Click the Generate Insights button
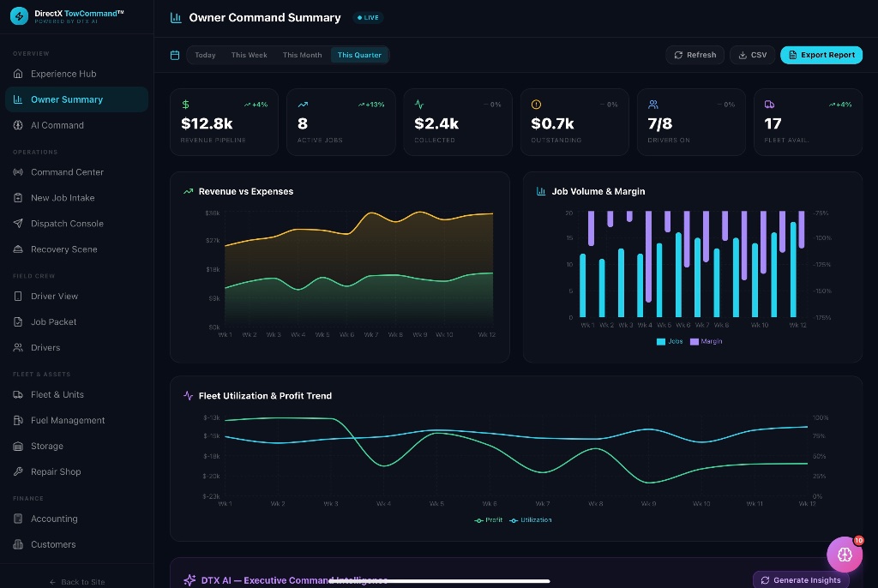Image resolution: width=878 pixels, height=588 pixels. pyautogui.click(x=801, y=579)
